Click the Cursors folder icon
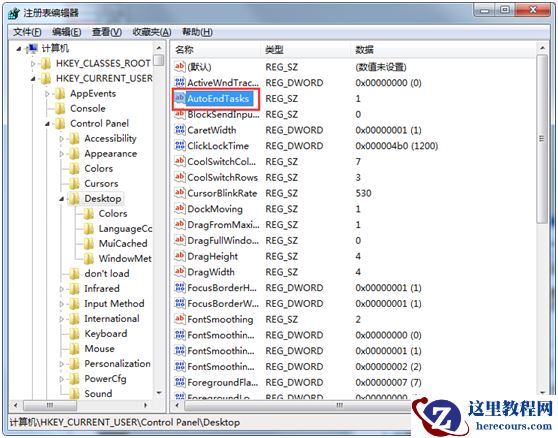The width and height of the screenshot is (558, 438). click(x=74, y=184)
